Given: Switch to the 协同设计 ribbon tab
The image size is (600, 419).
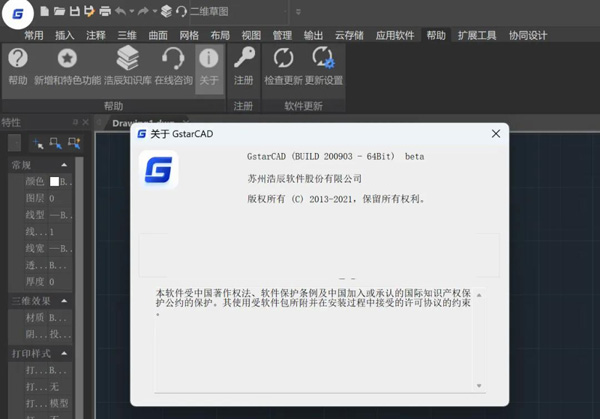Looking at the screenshot, I should coord(528,36).
